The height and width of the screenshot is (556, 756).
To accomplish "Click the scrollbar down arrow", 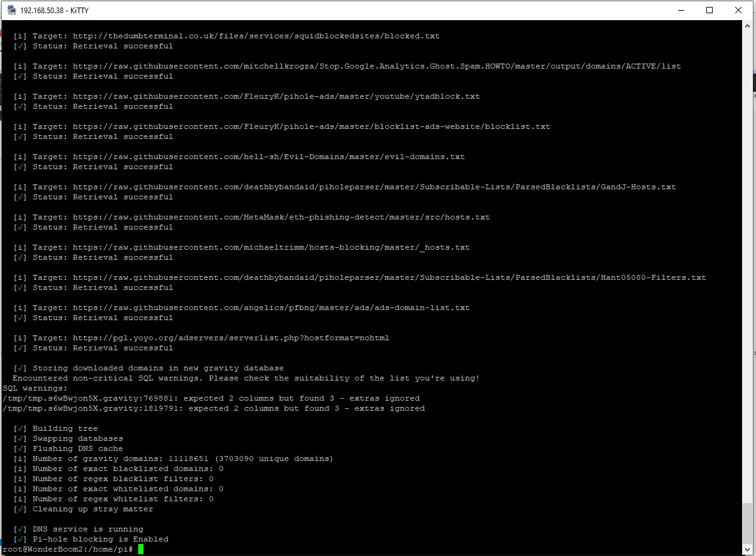I will (747, 549).
